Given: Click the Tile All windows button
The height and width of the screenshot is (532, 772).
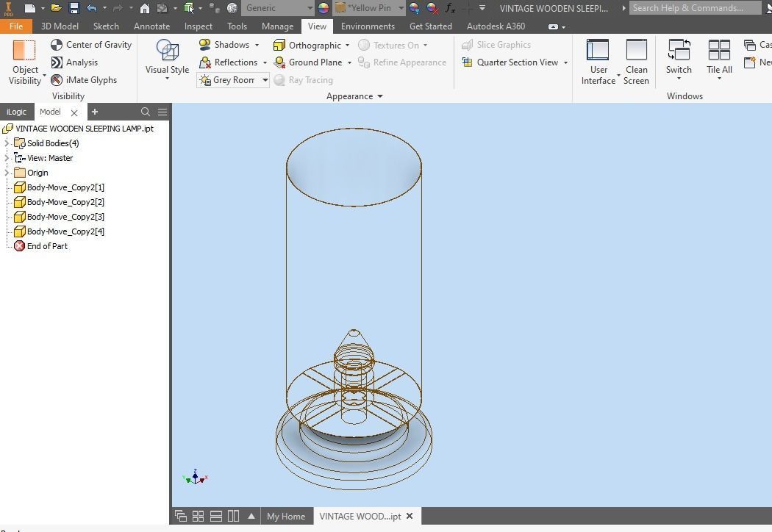Looking at the screenshot, I should pyautogui.click(x=719, y=59).
